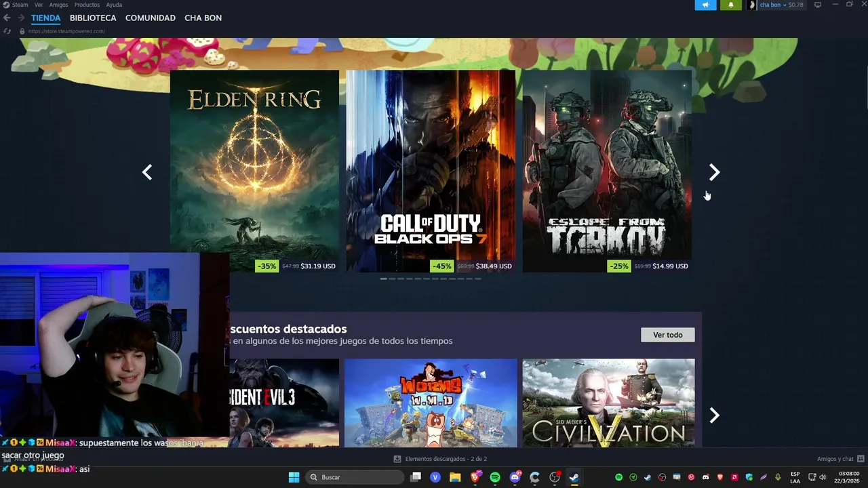Click the taskbar Buscar search box
Screen dimensions: 868x488
(x=354, y=477)
